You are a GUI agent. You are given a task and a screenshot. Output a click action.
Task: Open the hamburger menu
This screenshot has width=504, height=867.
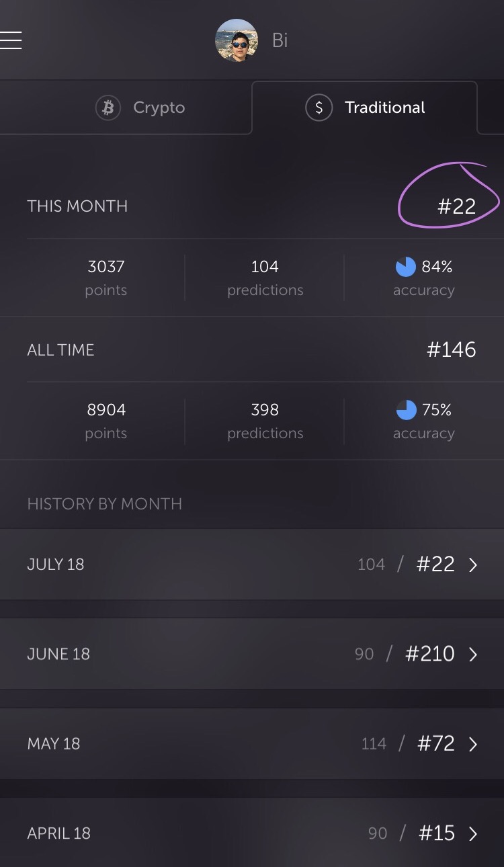click(10, 40)
